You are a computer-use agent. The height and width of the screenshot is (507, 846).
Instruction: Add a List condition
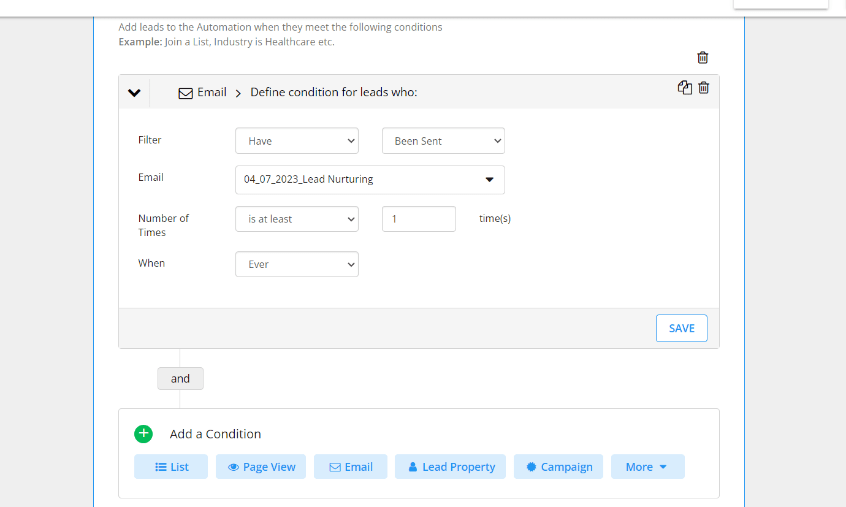(171, 467)
